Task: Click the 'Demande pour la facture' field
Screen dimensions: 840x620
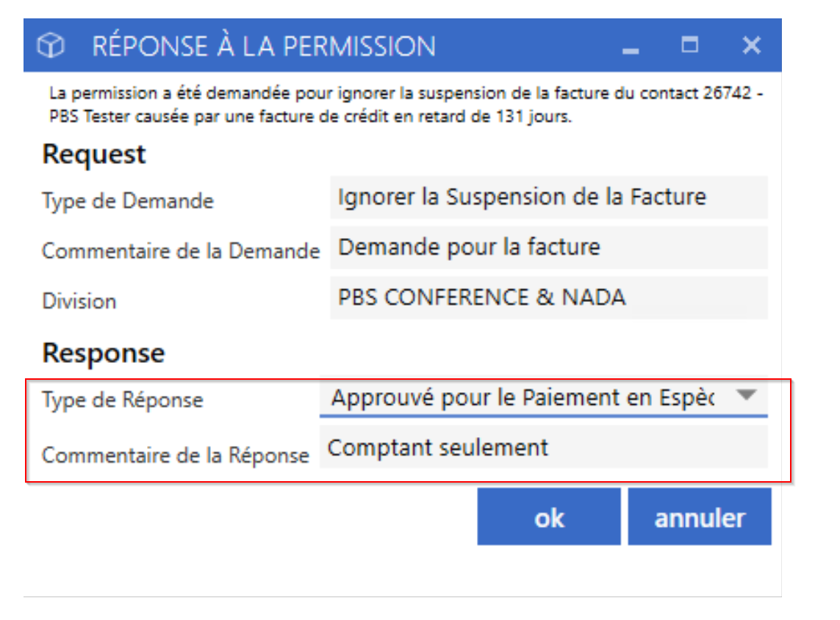Action: pyautogui.click(x=548, y=248)
